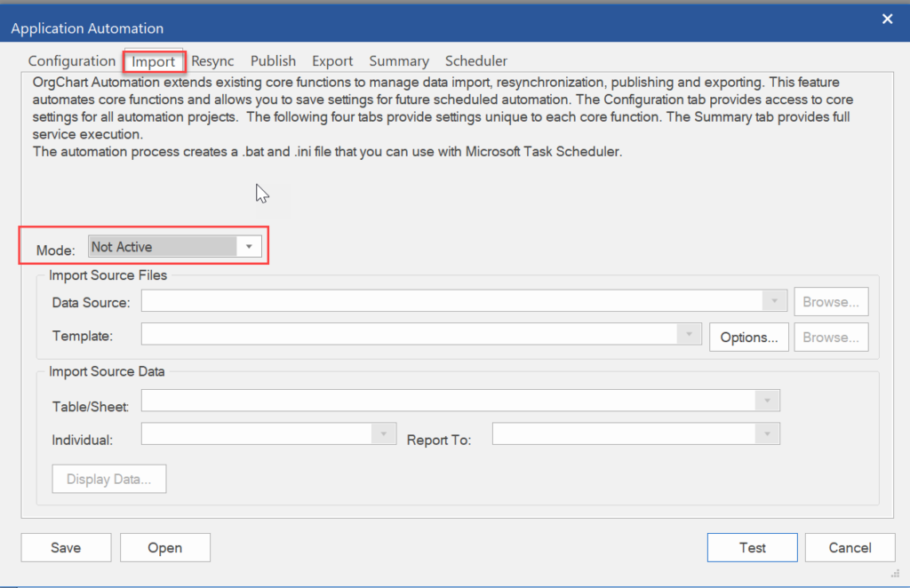Select the Import tab
This screenshot has width=910, height=588.
point(153,61)
